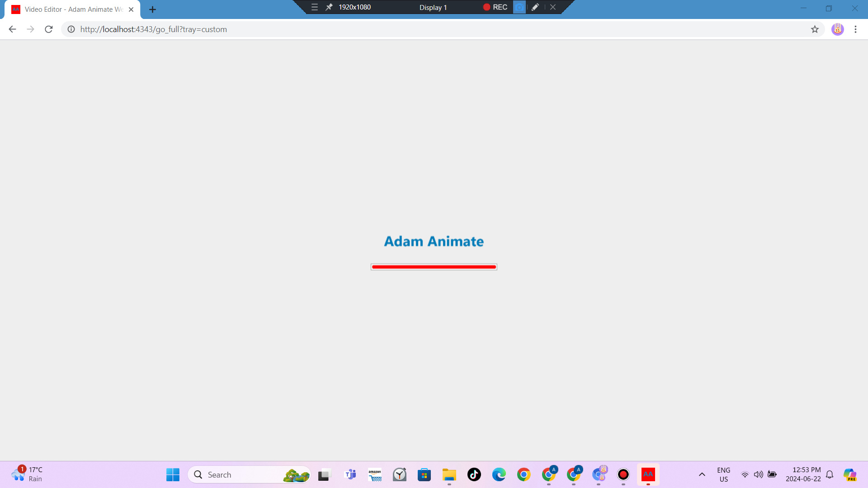Go back to the previous page
868x488 pixels.
pyautogui.click(x=12, y=29)
